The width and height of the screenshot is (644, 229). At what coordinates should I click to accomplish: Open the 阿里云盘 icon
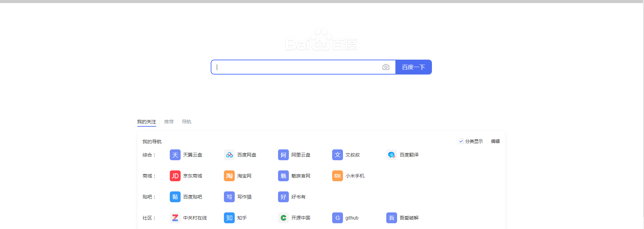click(283, 155)
